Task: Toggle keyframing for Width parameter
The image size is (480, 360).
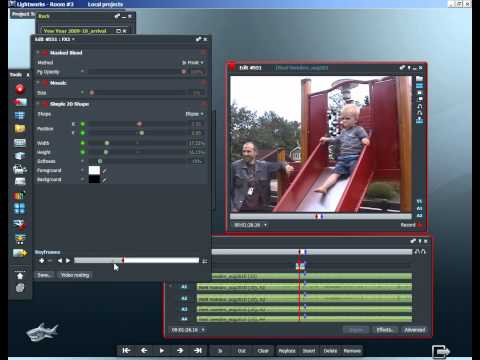Action: 83,143
